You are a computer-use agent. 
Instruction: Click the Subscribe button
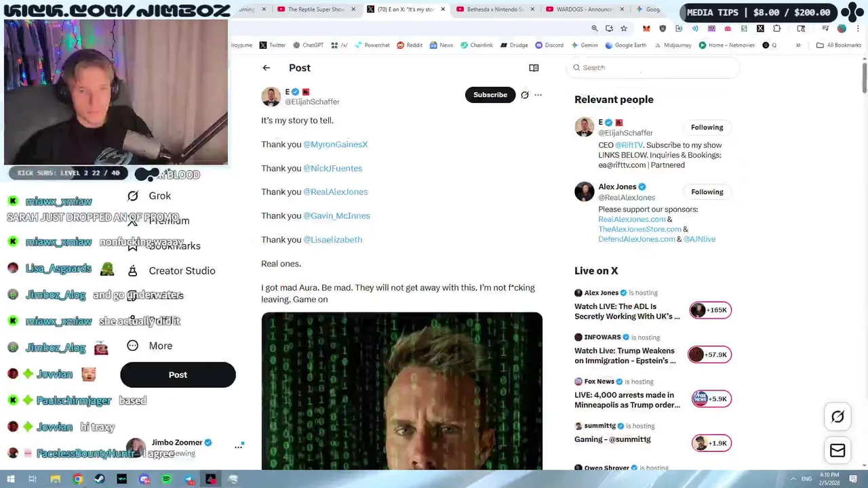(490, 95)
